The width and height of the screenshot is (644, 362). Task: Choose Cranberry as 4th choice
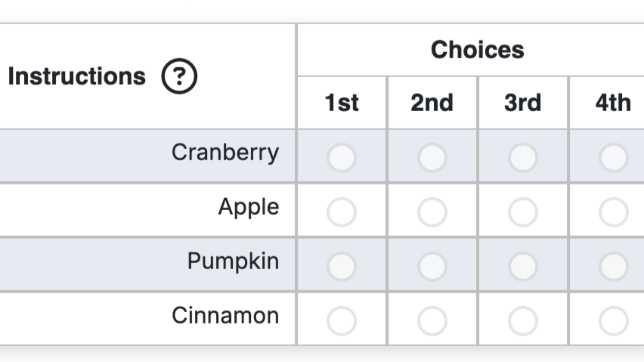click(613, 158)
